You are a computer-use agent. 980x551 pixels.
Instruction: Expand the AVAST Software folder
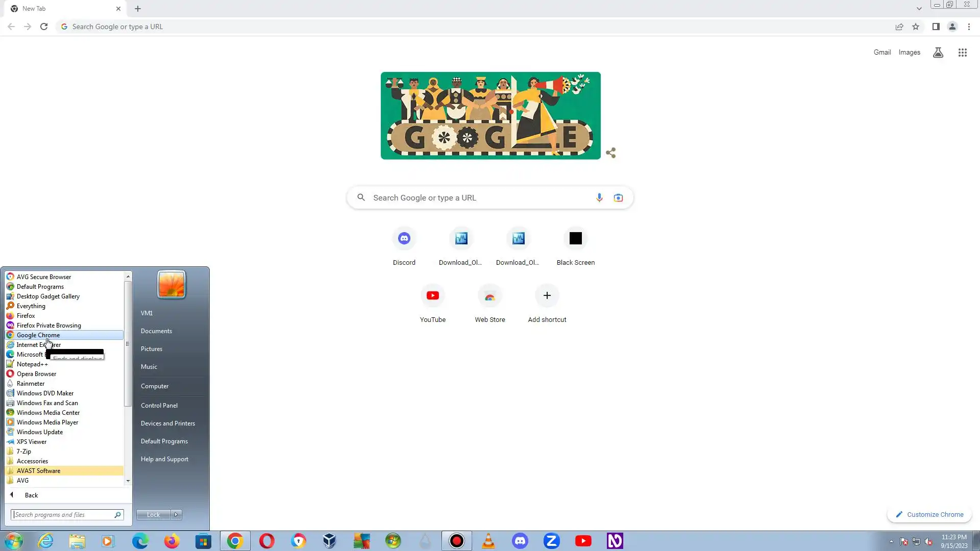pyautogui.click(x=38, y=471)
